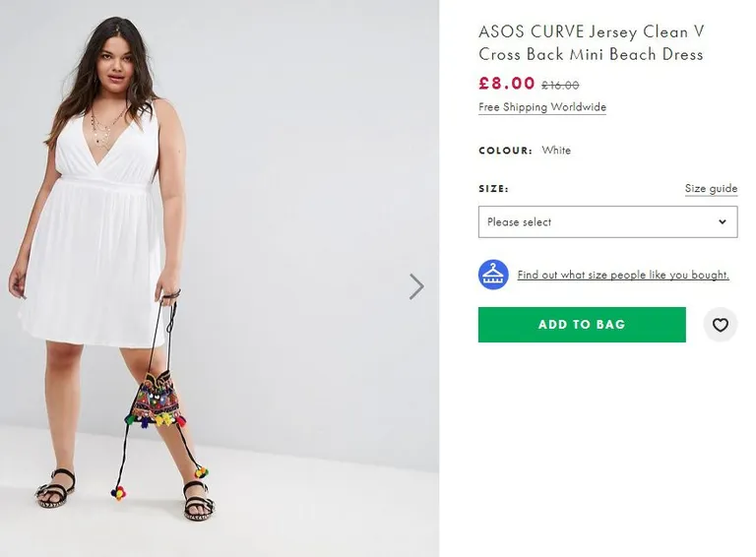Click the Free Shipping Worldwide link
756x557 pixels.
542,107
